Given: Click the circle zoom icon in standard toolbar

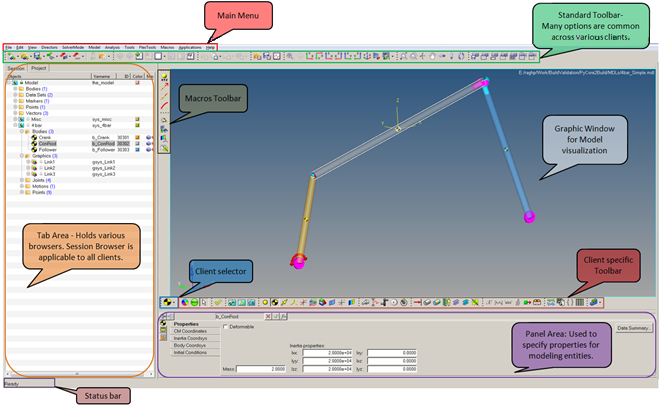Looking at the screenshot, I should [x=413, y=56].
